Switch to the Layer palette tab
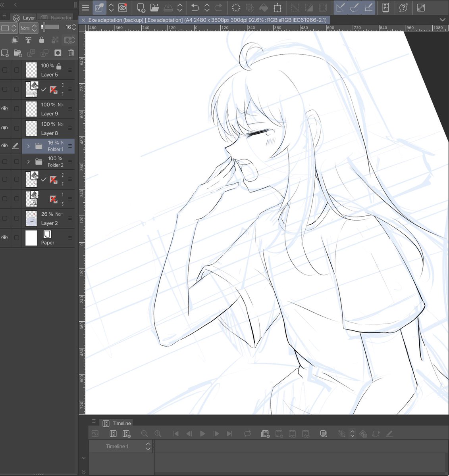 [24, 18]
